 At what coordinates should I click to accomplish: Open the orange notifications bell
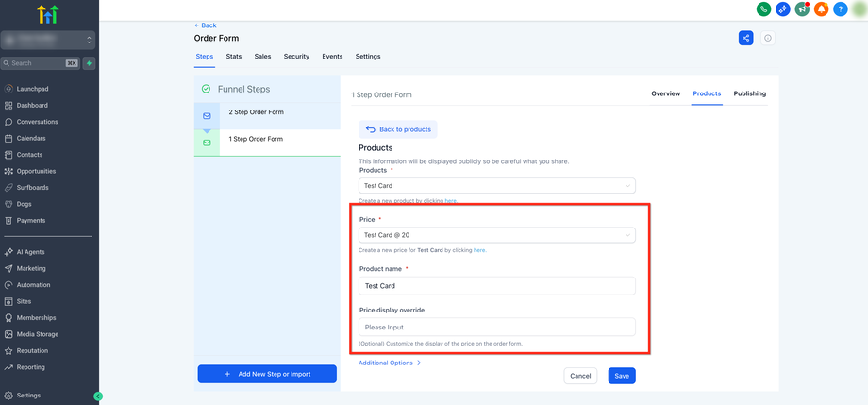click(821, 9)
